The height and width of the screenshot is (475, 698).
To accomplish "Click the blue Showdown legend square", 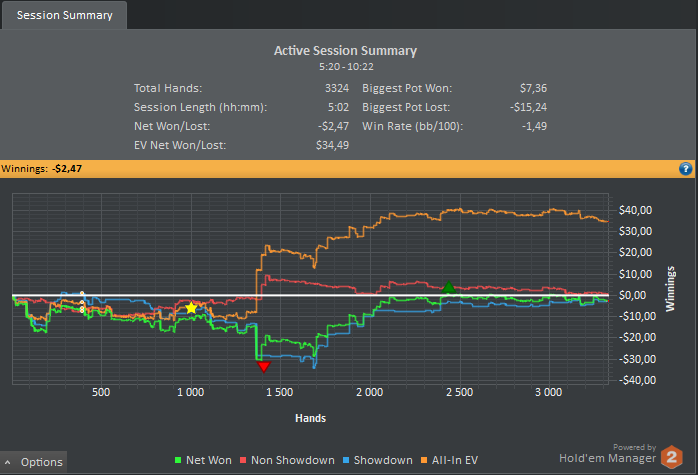I will [x=345, y=460].
